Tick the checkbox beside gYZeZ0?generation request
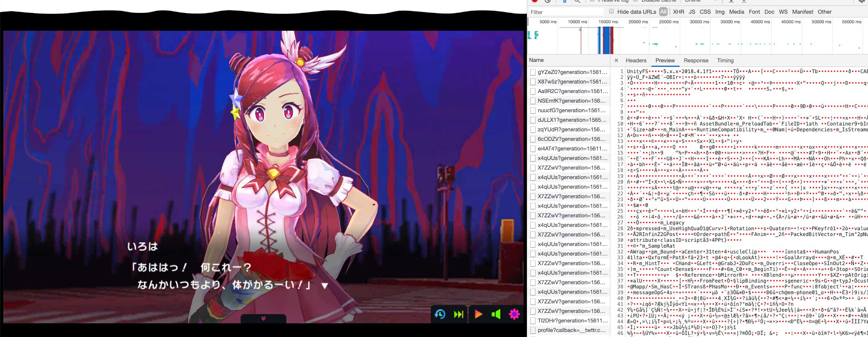This screenshot has width=868, height=337. [533, 72]
